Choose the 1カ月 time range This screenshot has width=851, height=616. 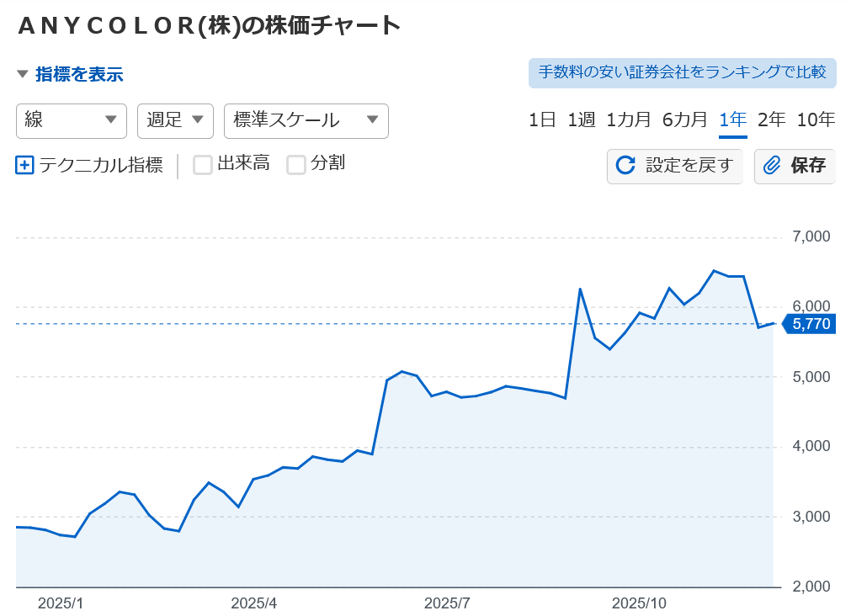click(629, 119)
